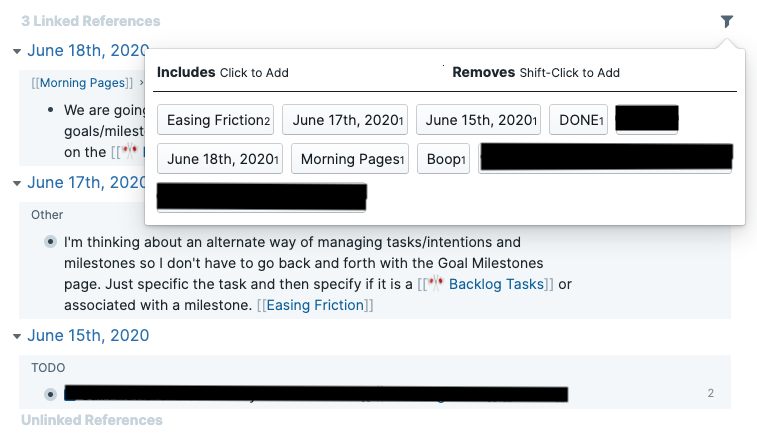Expand the Unlinked References section
Viewport: 757px width, 438px height.
point(91,420)
